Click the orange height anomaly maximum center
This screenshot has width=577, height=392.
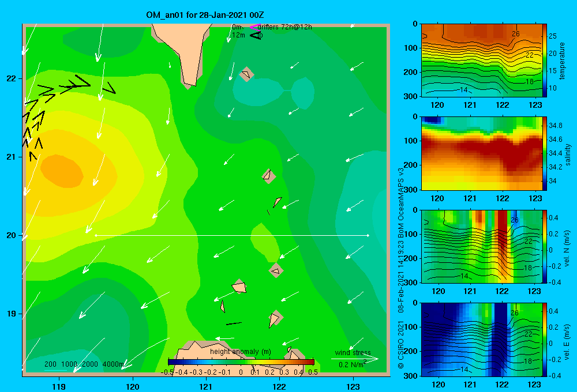62,171
